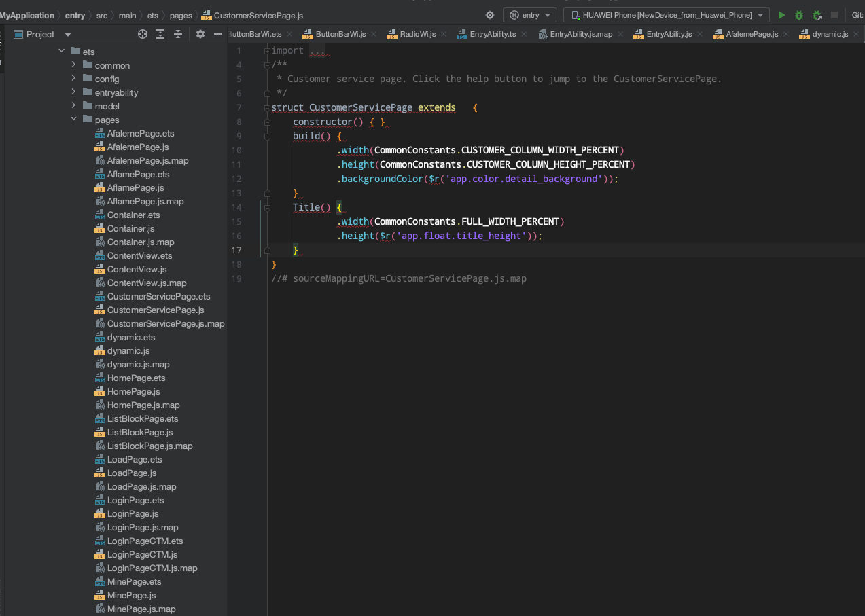Click pages in the breadcrumb path
The width and height of the screenshot is (865, 616).
click(181, 15)
